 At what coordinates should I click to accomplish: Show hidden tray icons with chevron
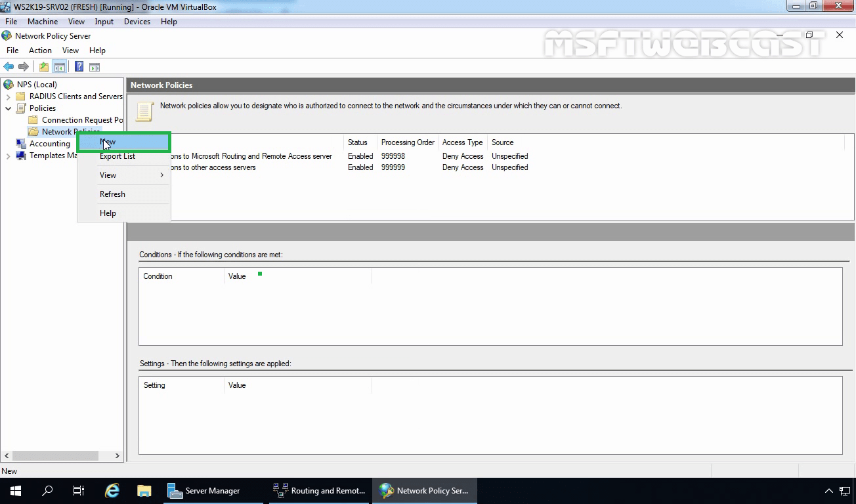click(x=829, y=491)
